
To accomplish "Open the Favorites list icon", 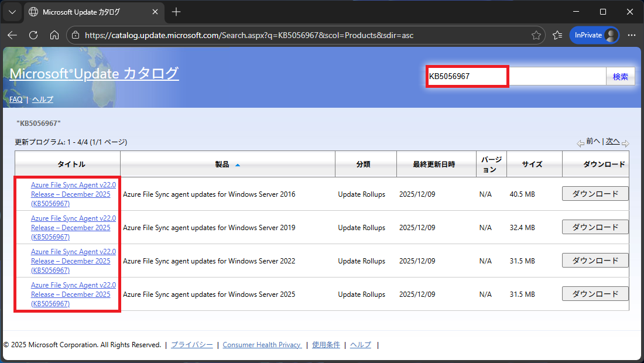I will coord(557,35).
